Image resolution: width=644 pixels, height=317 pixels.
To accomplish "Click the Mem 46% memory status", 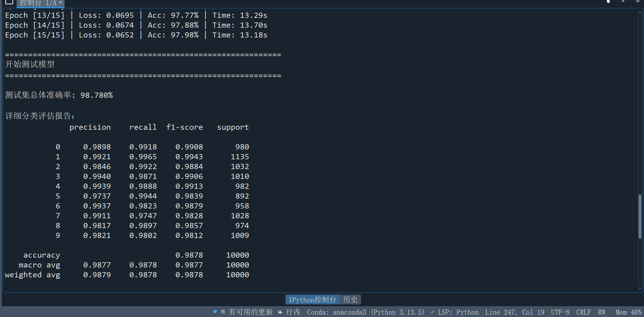I will click(x=628, y=312).
